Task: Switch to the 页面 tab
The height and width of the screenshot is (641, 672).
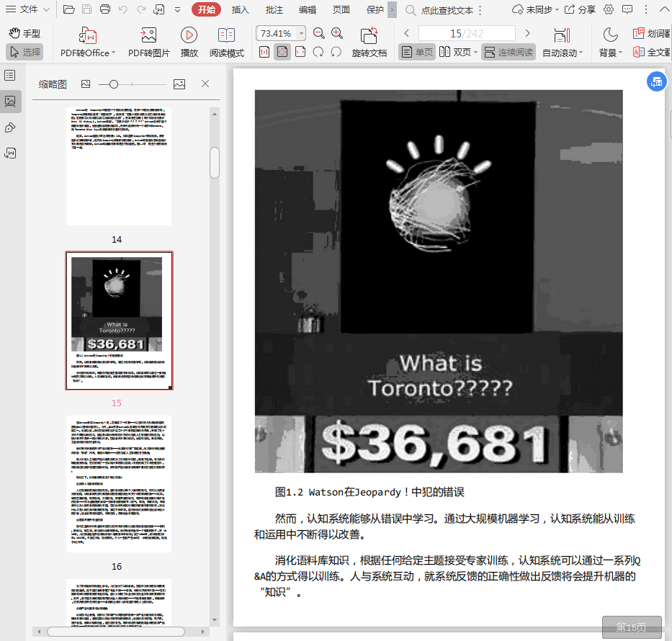Action: pyautogui.click(x=341, y=9)
